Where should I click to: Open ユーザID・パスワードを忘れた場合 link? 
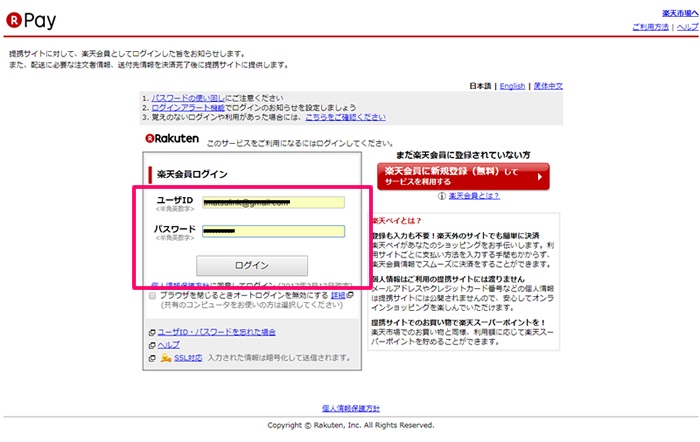217,332
